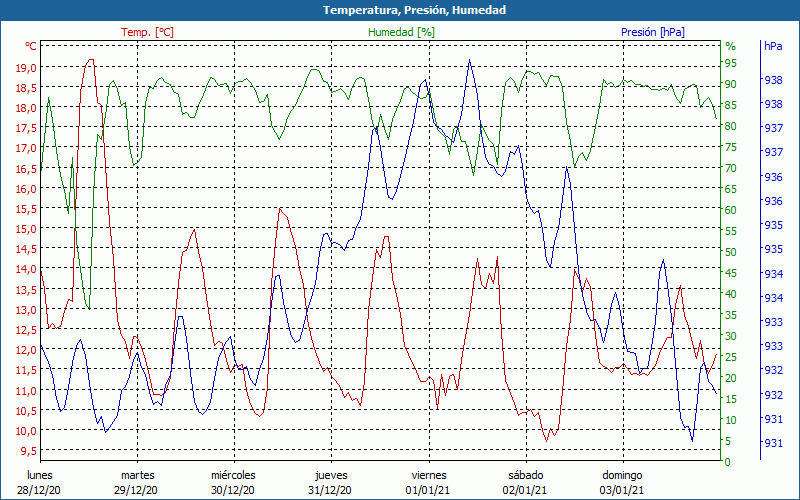The width and height of the screenshot is (800, 500).
Task: Click the "domingo" day label
Action: pyautogui.click(x=622, y=475)
